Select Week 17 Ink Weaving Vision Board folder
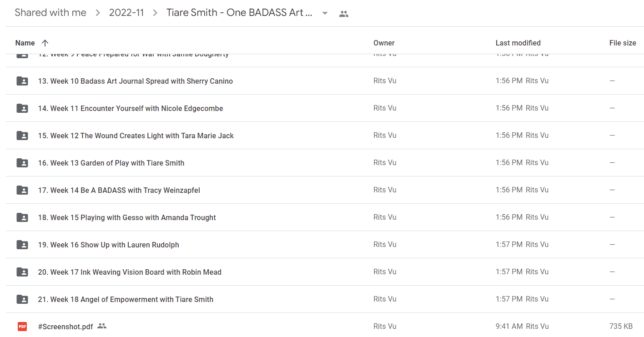This screenshot has height=337, width=644. pos(325,272)
